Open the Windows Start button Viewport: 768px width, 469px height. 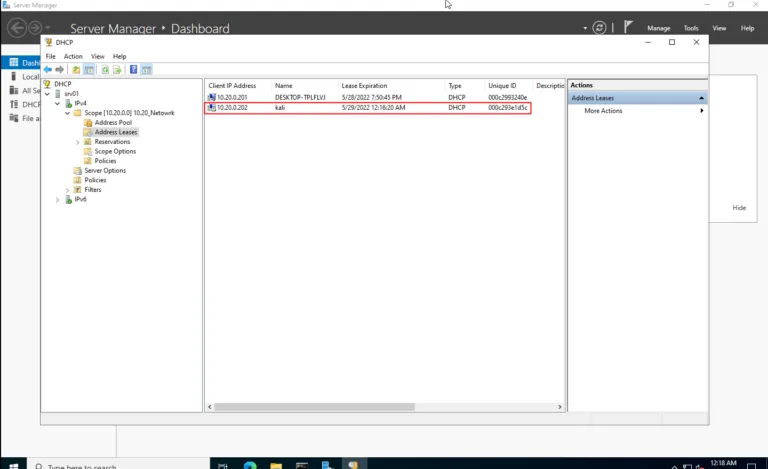click(x=13, y=465)
